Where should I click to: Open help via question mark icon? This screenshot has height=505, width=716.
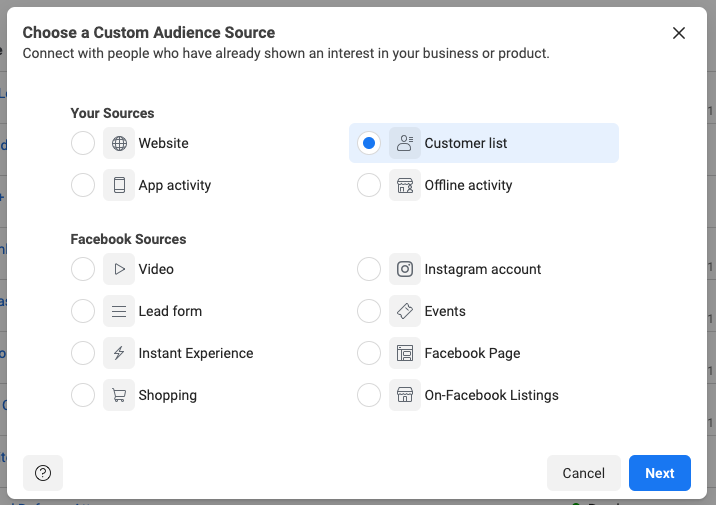(43, 473)
